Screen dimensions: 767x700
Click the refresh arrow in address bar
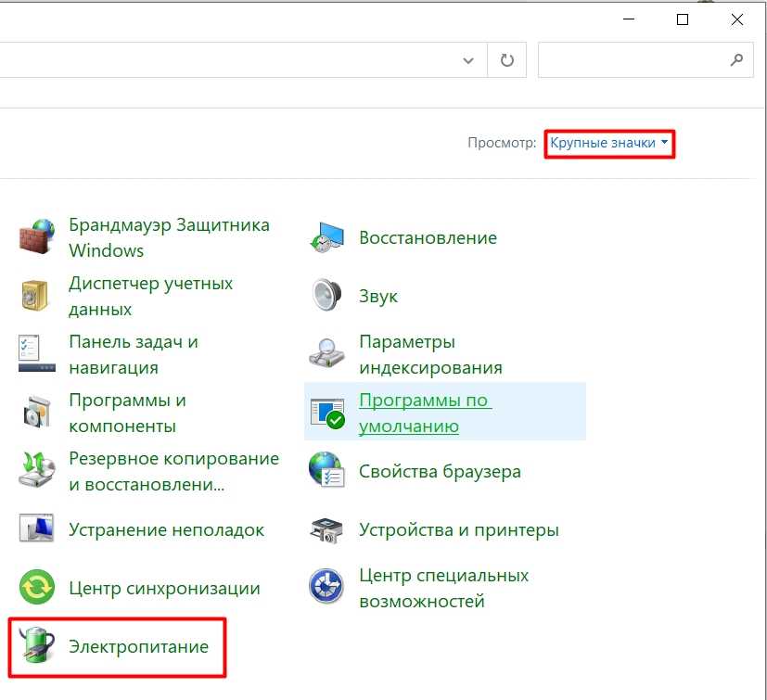coord(507,60)
